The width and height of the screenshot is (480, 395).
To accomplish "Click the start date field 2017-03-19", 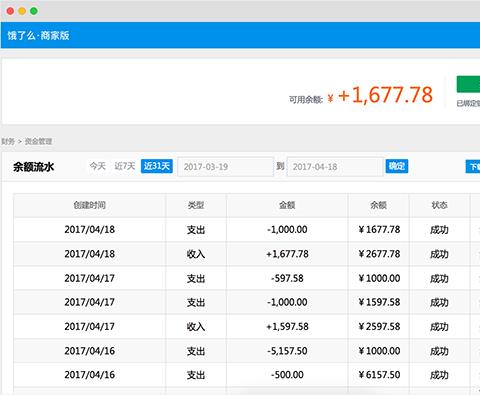I will [x=225, y=167].
